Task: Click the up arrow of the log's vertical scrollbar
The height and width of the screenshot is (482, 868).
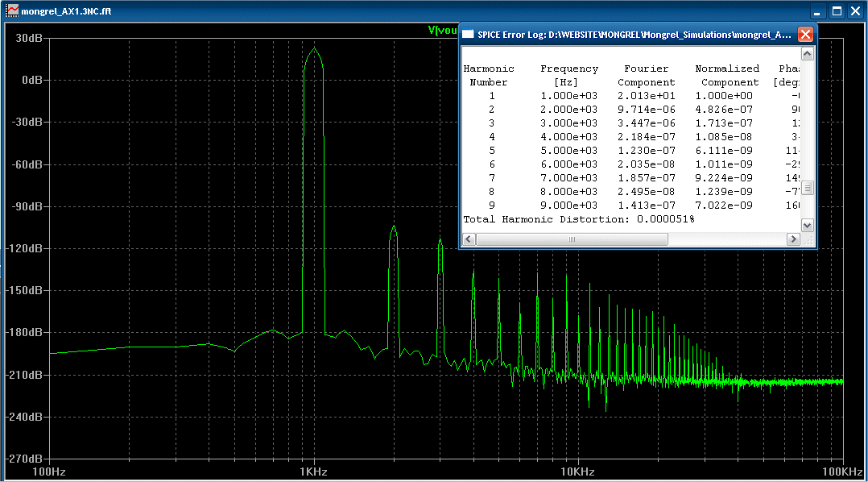Action: [x=807, y=54]
